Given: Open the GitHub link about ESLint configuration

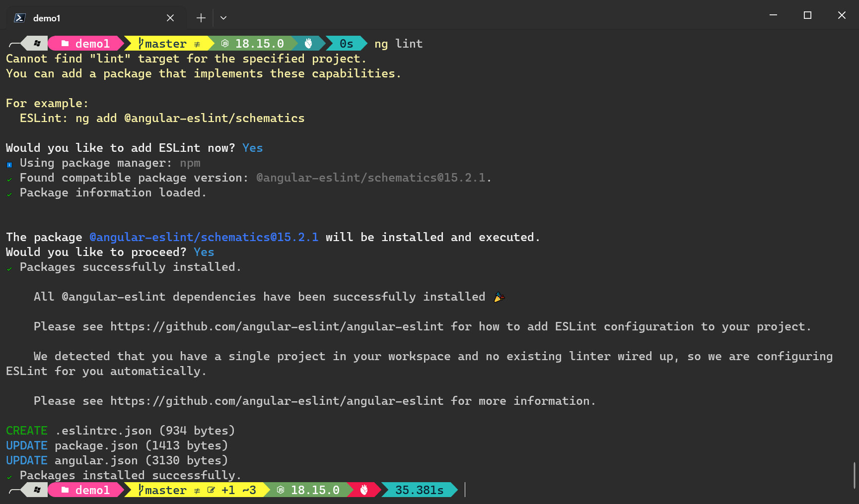Looking at the screenshot, I should pos(277,326).
